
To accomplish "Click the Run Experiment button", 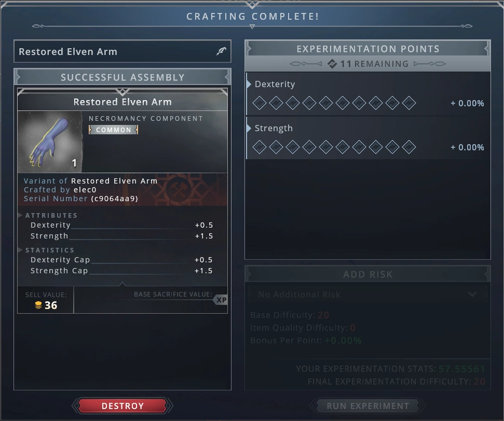I will tap(367, 406).
